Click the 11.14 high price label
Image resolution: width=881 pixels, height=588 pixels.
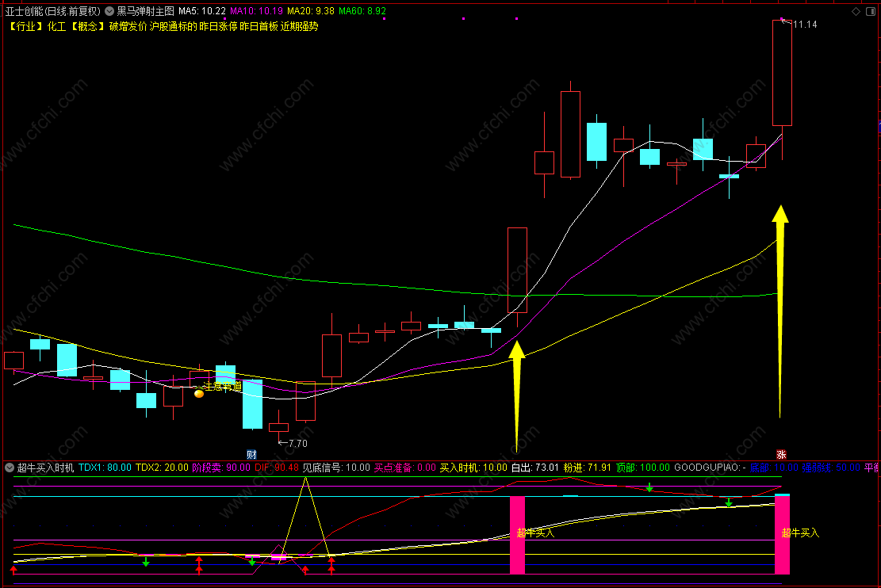click(805, 24)
